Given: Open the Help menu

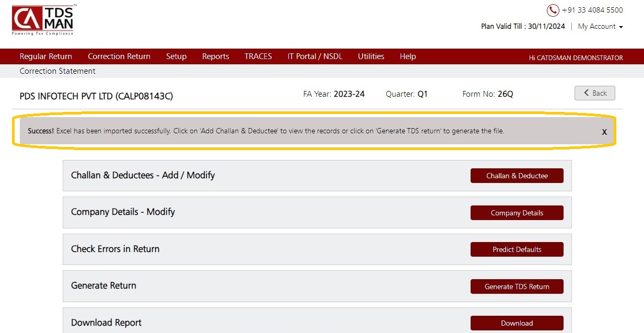Looking at the screenshot, I should pos(408,56).
